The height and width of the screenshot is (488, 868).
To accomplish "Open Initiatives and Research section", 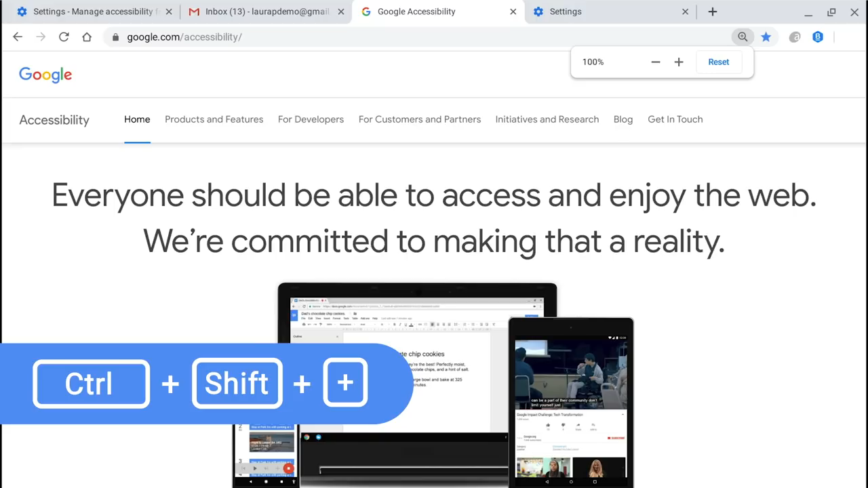I will point(547,119).
